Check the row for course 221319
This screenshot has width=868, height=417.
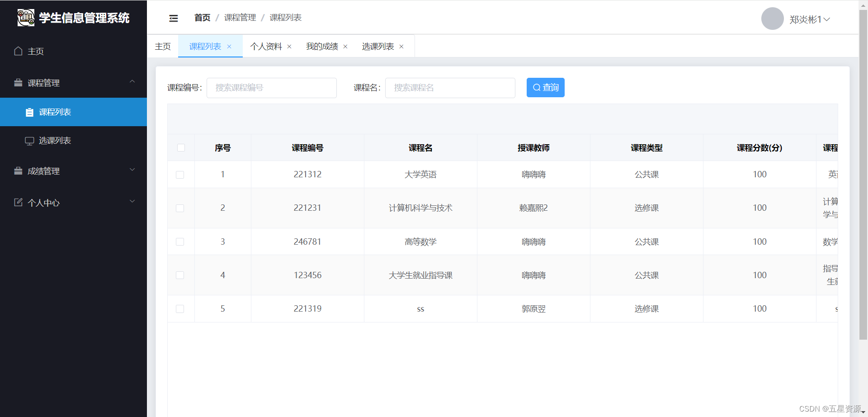(180, 309)
